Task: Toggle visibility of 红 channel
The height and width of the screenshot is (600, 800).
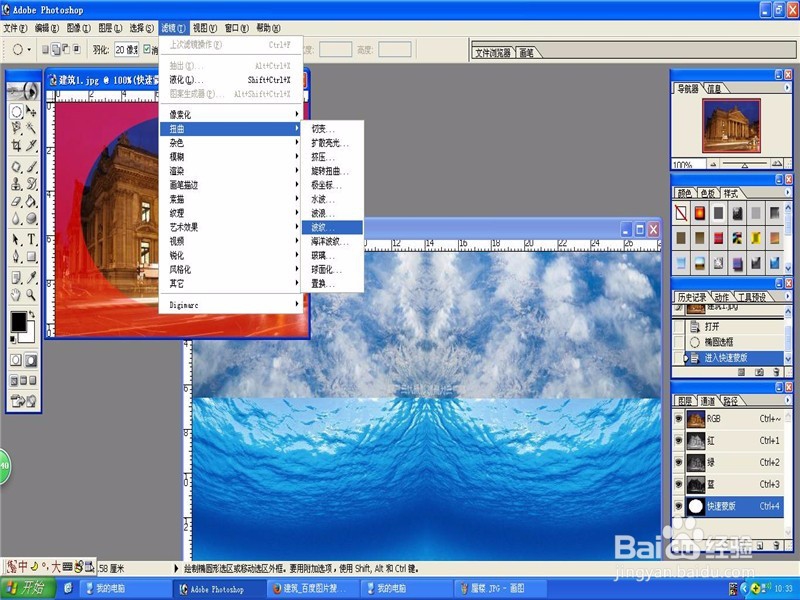Action: [678, 440]
